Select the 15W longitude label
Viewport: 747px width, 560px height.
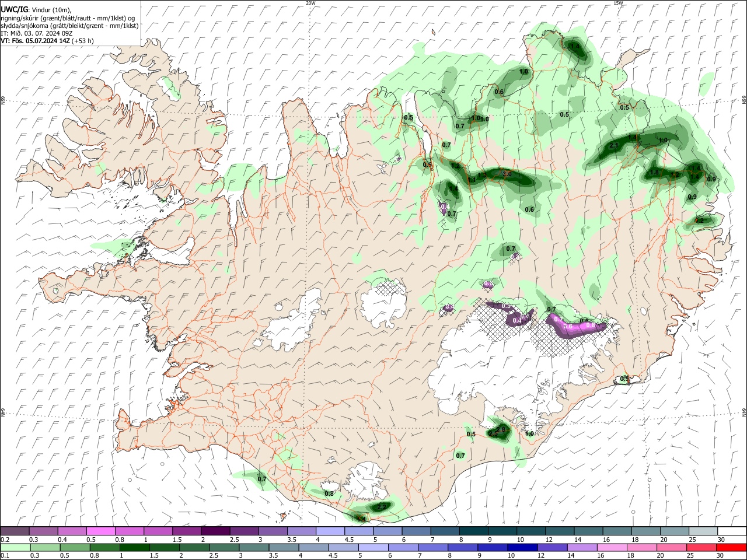tap(618, 3)
